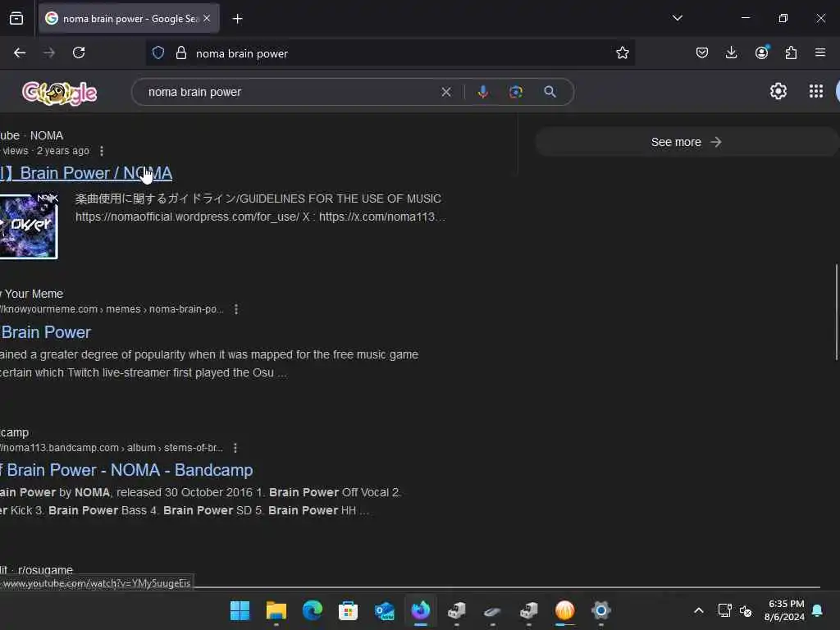This screenshot has width=840, height=630.
Task: Submit search with magnifier icon
Action: (x=550, y=92)
